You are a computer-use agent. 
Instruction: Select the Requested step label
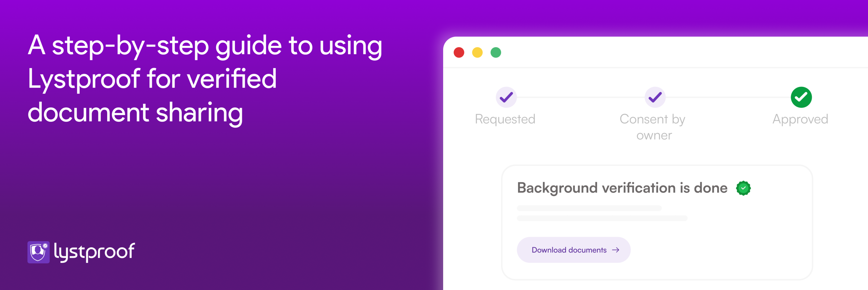(505, 119)
